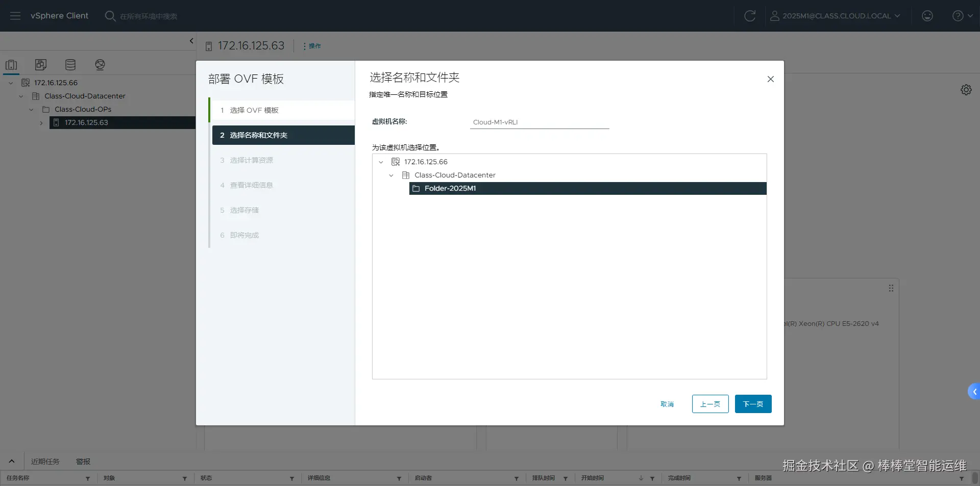Filter the 启动者 column
This screenshot has height=486, width=980.
(517, 478)
